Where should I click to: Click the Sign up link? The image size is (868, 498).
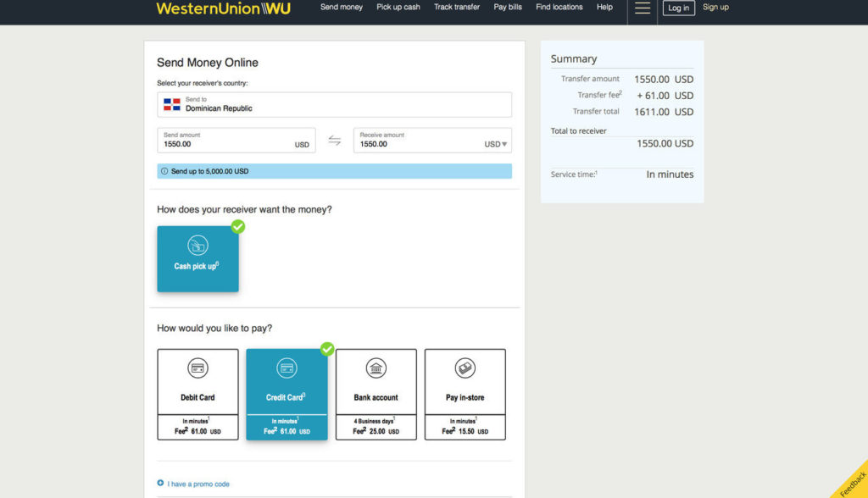[715, 7]
